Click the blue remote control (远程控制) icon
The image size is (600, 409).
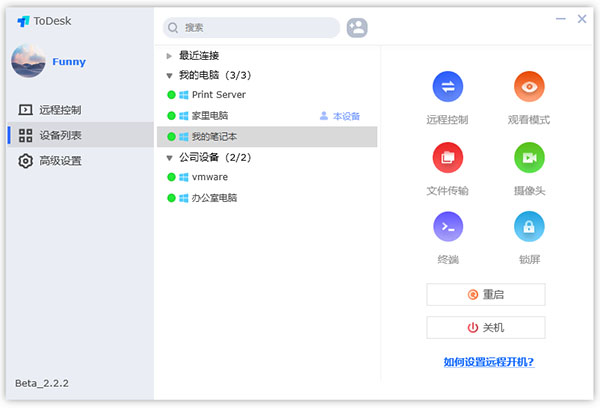[x=446, y=88]
